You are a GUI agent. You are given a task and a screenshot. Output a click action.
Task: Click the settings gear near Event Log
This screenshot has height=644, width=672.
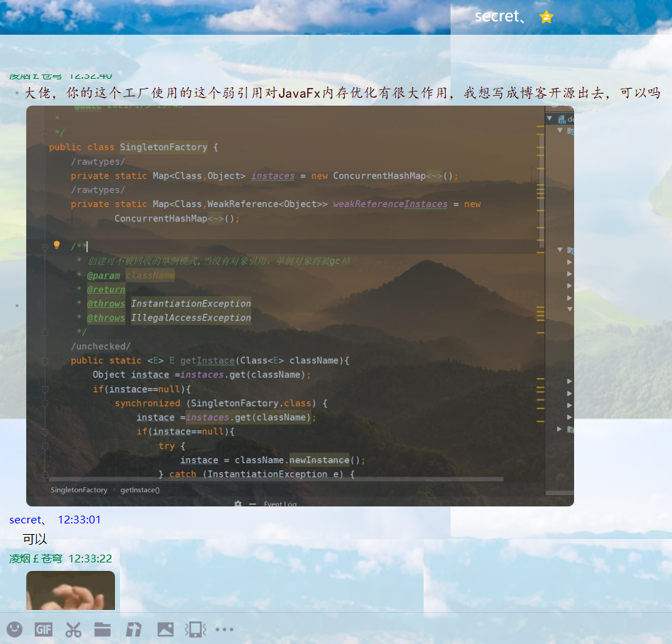tap(238, 503)
